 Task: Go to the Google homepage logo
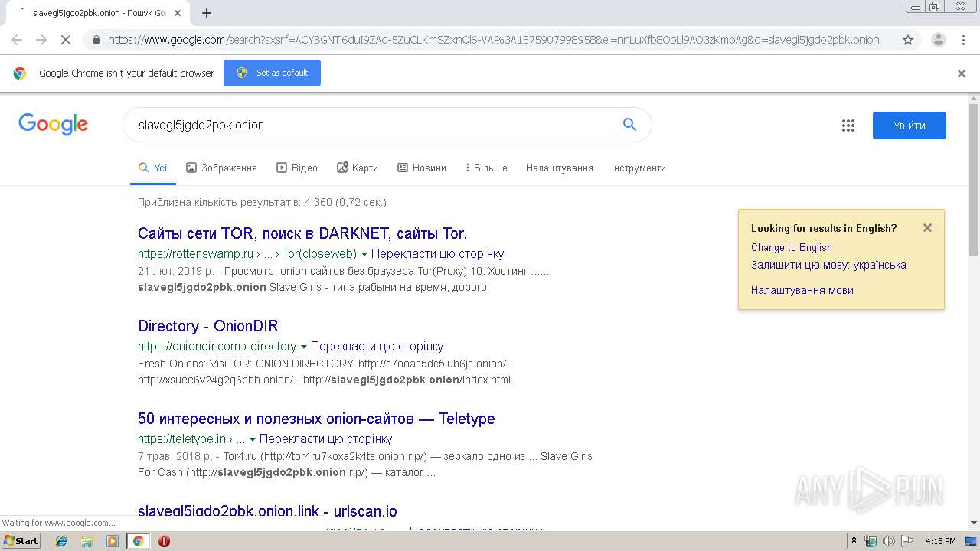[53, 125]
